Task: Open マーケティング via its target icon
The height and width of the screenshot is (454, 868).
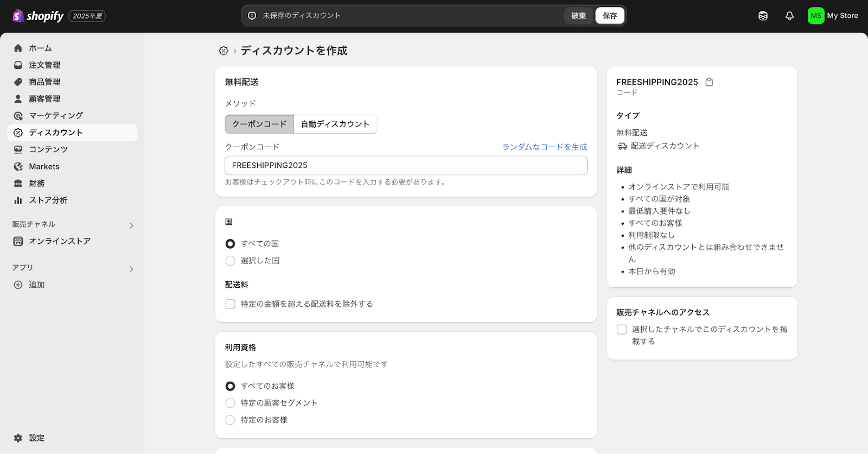Action: [18, 116]
